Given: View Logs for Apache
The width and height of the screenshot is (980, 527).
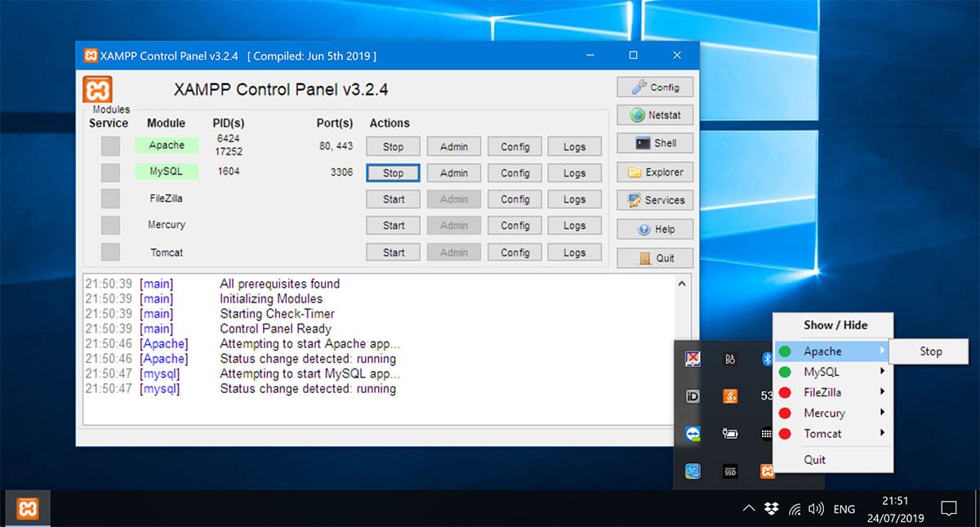Looking at the screenshot, I should coord(574,147).
